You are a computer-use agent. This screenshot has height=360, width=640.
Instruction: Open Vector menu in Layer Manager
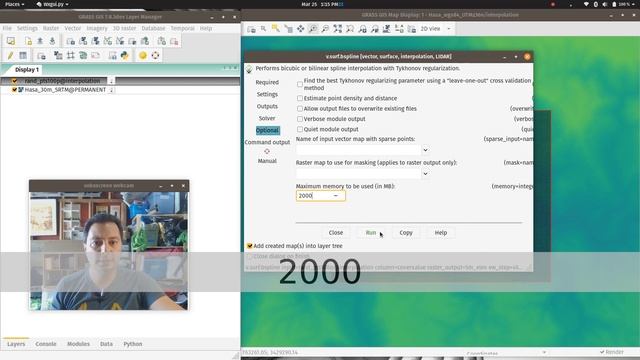pos(73,28)
